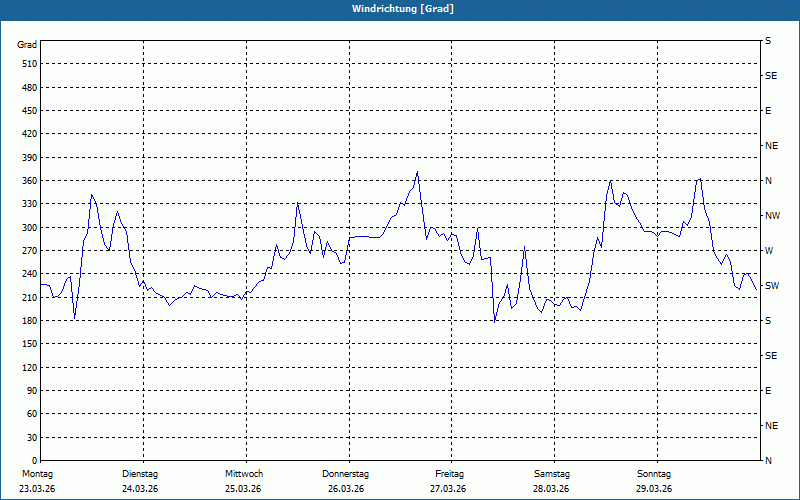Screen dimensions: 800x500
Task: Click the 29.03.26 date label
Action: (x=653, y=489)
